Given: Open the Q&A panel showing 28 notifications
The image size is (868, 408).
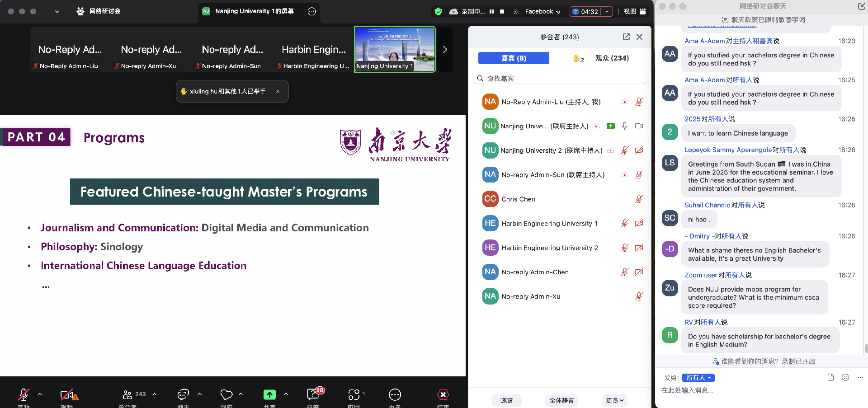Looking at the screenshot, I should click(x=313, y=394).
